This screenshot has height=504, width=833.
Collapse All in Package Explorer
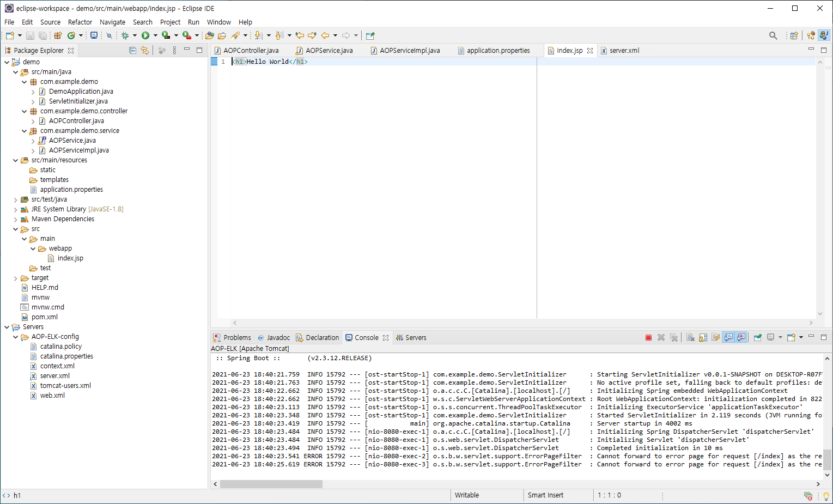tap(132, 50)
